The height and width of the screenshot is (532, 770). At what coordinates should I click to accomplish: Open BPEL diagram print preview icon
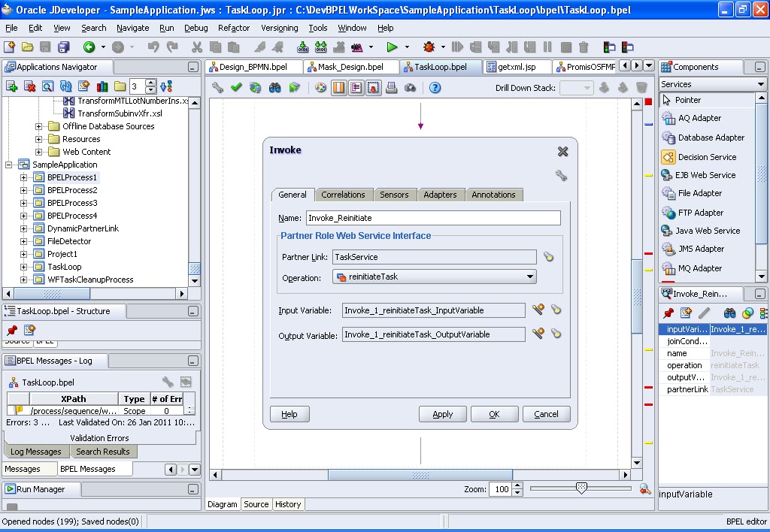click(392, 86)
